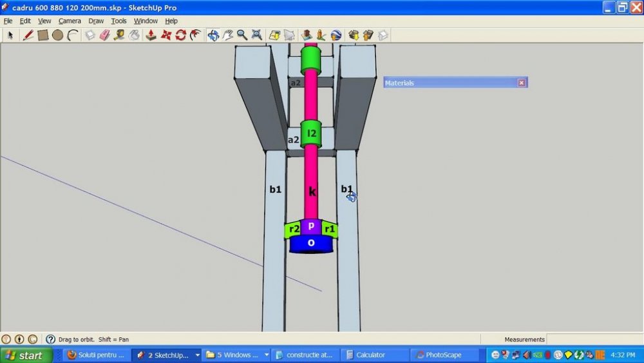644x363 pixels.
Task: Click the Make Component icon
Action: (90, 35)
